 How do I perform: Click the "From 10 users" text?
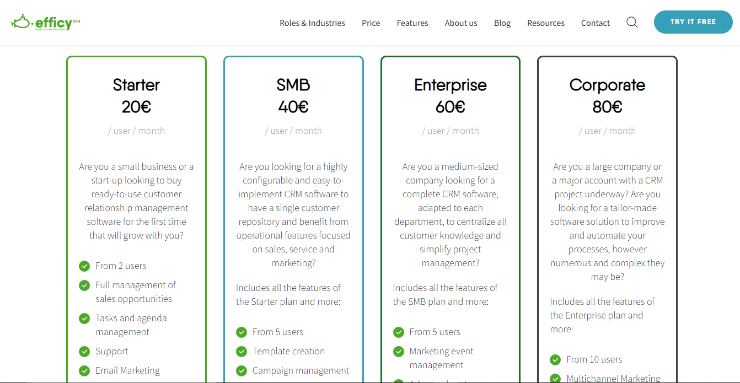click(594, 360)
